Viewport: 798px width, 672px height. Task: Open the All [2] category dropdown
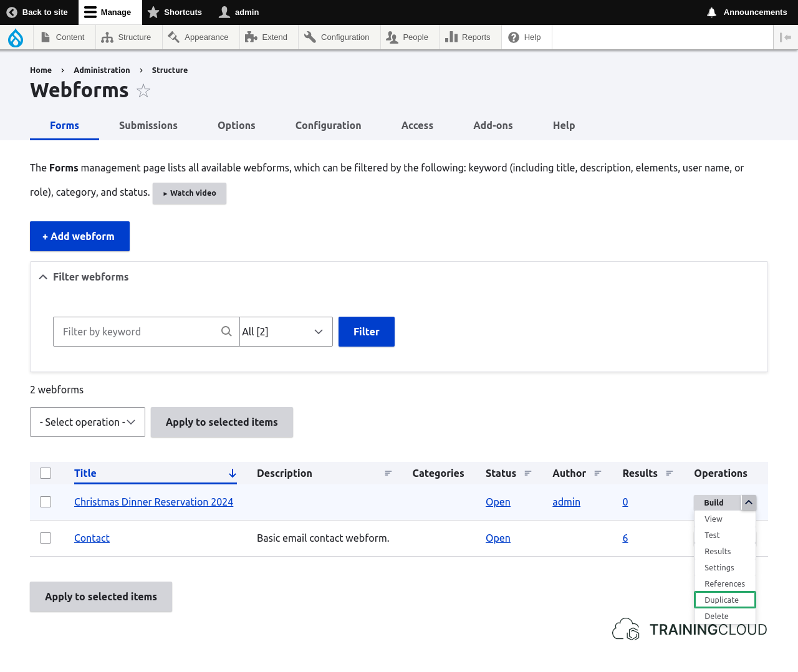286,332
